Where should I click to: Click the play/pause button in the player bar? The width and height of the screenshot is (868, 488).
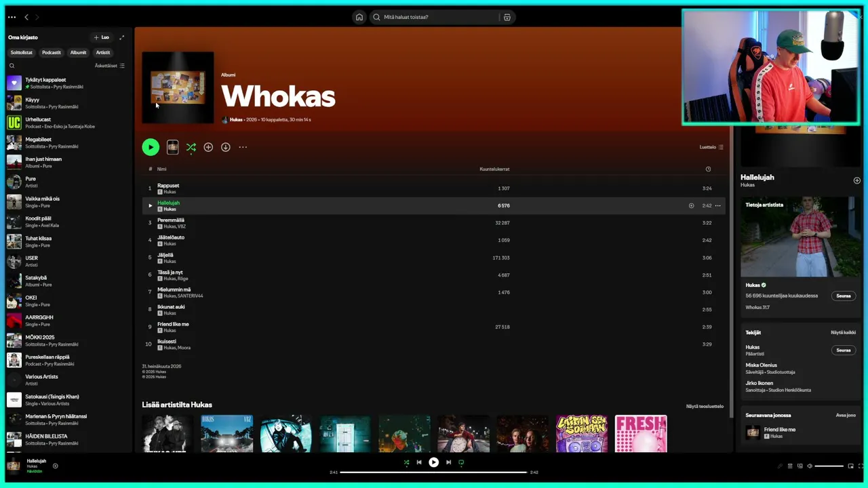click(x=434, y=462)
